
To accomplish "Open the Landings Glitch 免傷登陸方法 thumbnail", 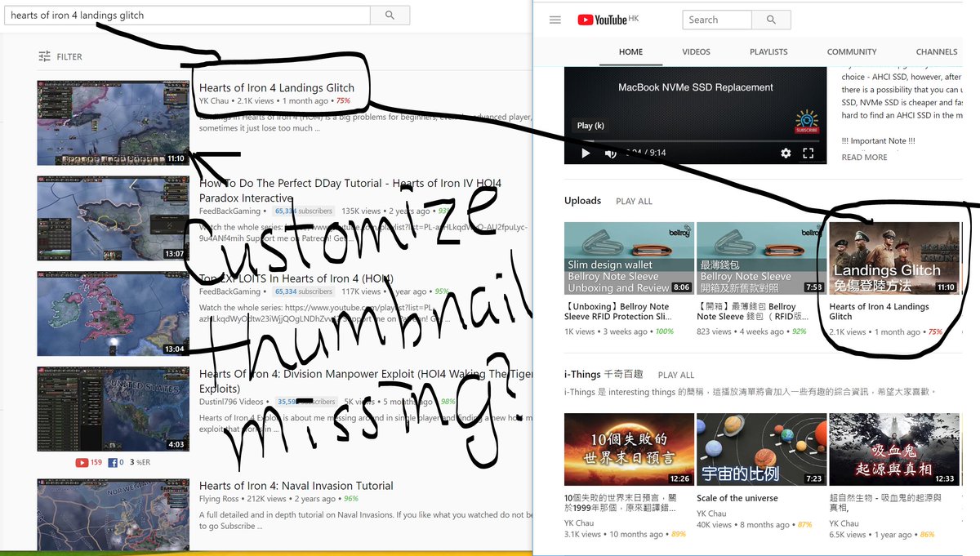I will click(894, 259).
